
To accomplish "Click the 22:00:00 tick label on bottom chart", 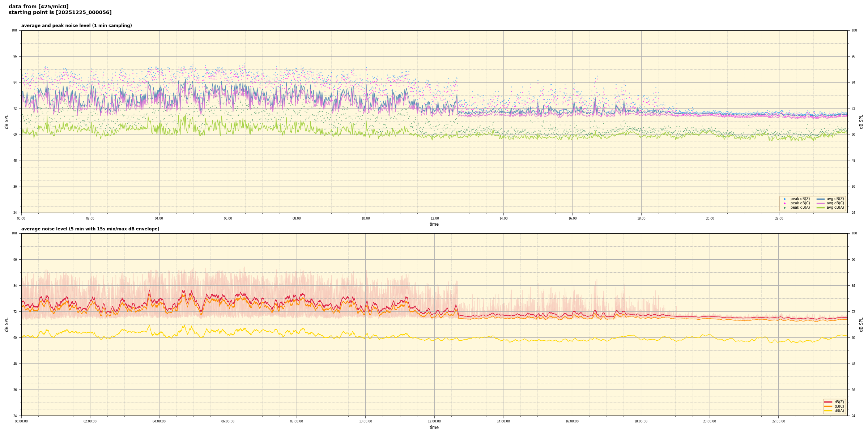I will (x=779, y=421).
